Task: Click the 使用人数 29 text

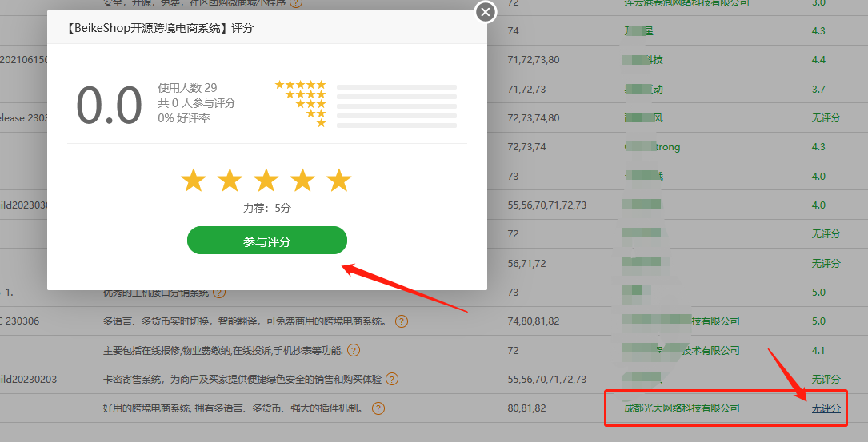Action: pos(187,87)
